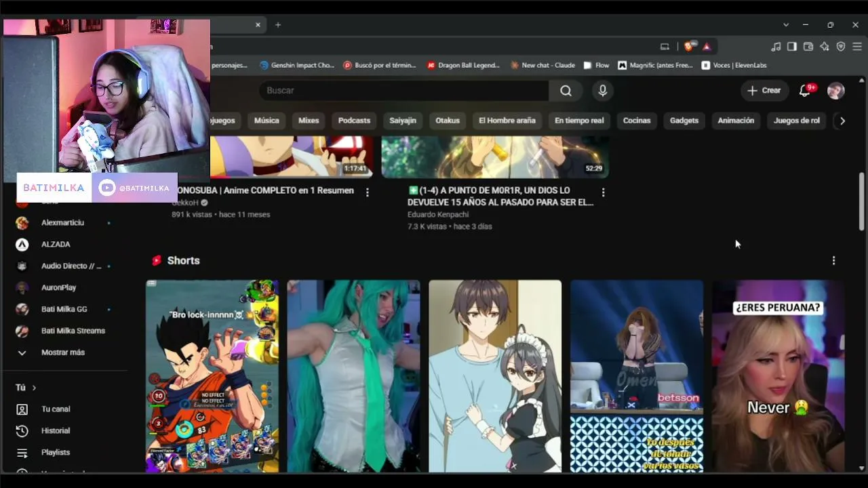Screen dimensions: 868x488
Task: Click the Crear button
Action: (764, 90)
